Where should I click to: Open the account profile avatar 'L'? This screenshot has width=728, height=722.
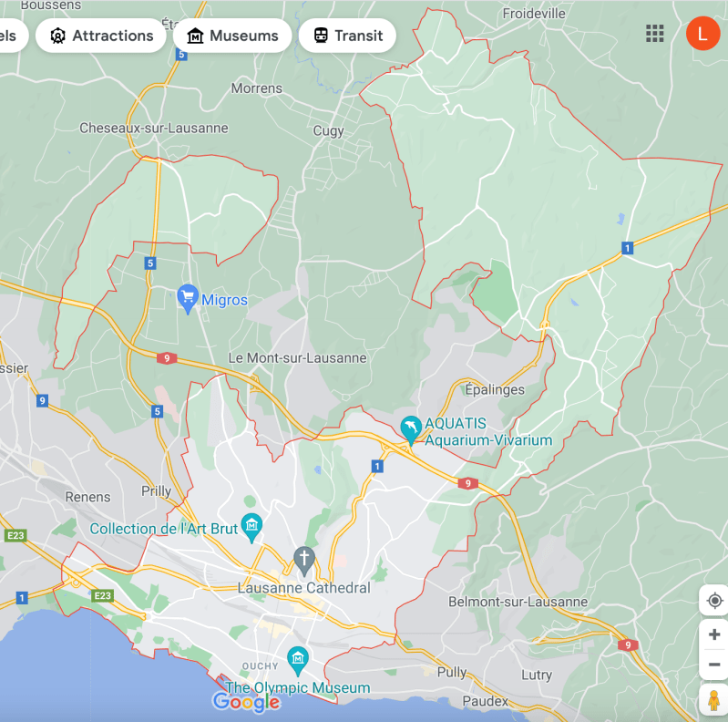click(702, 35)
